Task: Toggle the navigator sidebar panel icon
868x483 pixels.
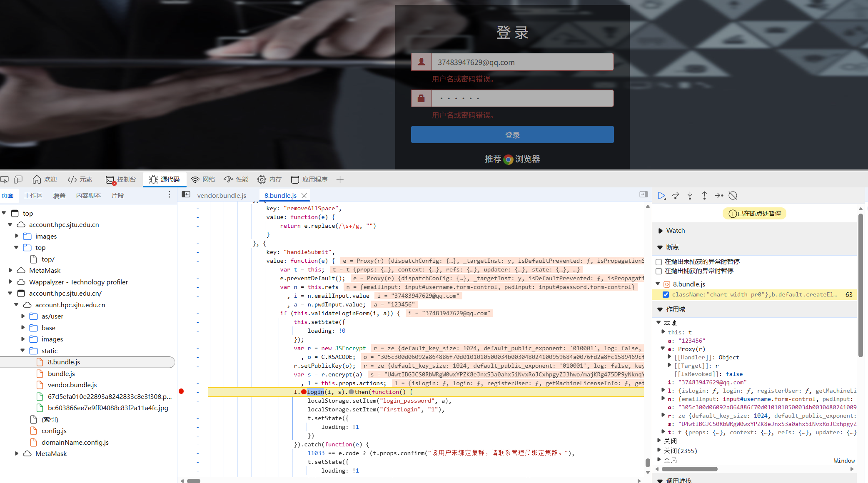Action: point(186,195)
